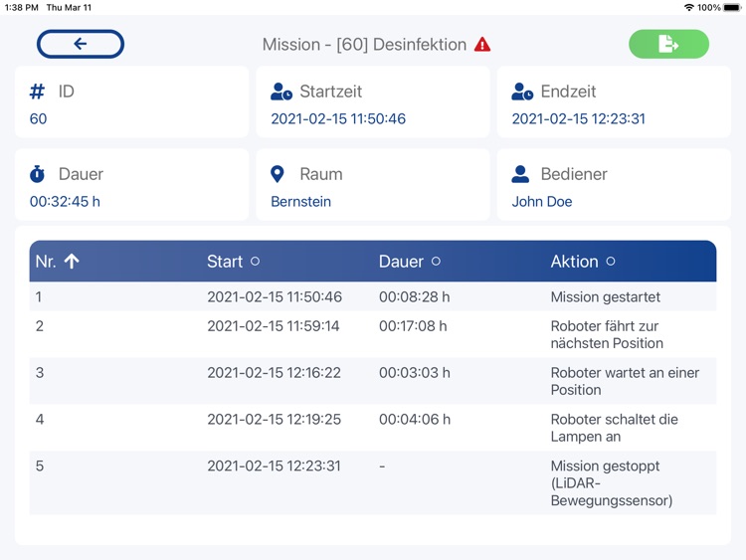Click the duration value 00:32:45 h
746x560 pixels.
65,201
